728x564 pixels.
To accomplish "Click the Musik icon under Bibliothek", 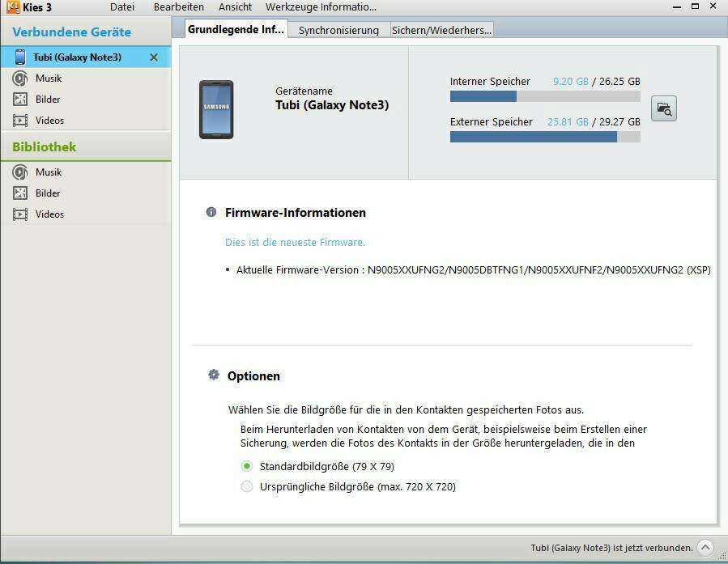I will tap(20, 172).
